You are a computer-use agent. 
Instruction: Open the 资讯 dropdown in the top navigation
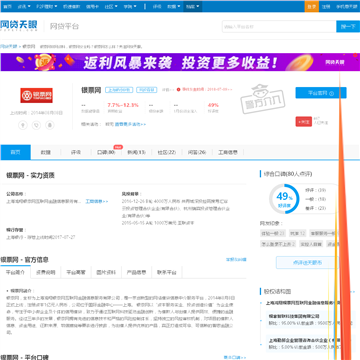pos(24,6)
